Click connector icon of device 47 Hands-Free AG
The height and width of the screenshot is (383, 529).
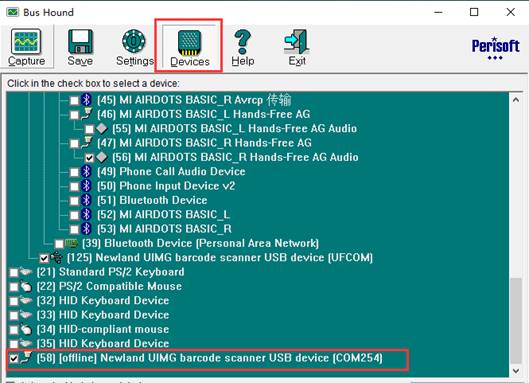pyautogui.click(x=86, y=142)
